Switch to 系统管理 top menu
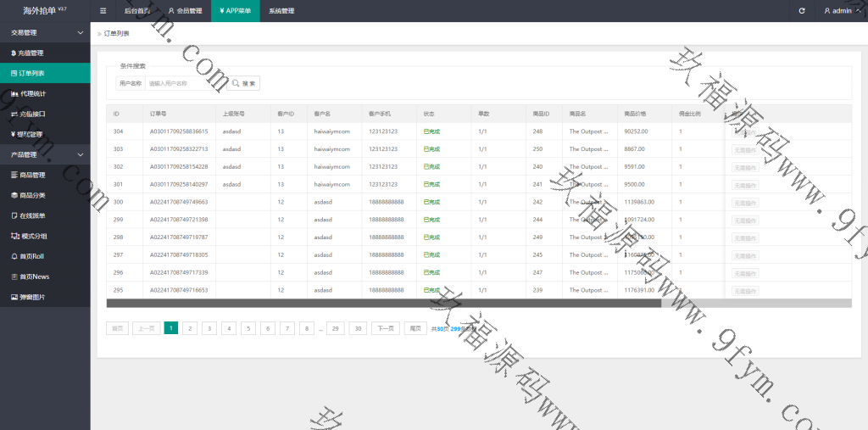The image size is (868, 430). click(x=281, y=11)
